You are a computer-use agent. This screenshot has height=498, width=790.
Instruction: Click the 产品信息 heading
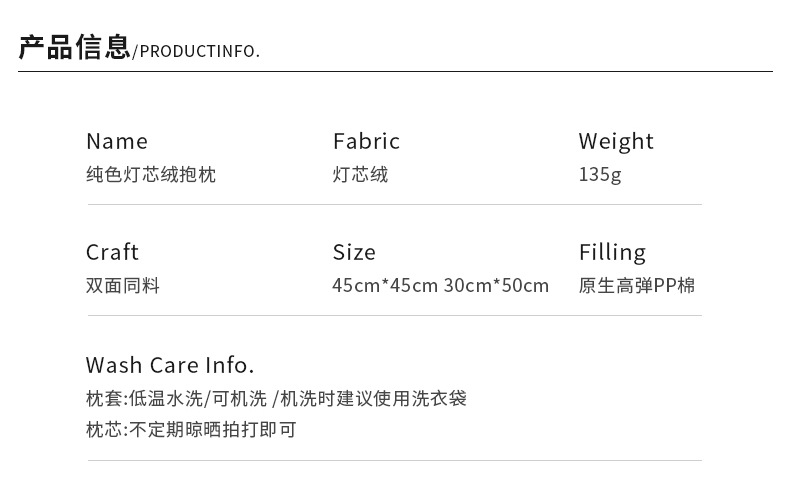click(x=75, y=48)
